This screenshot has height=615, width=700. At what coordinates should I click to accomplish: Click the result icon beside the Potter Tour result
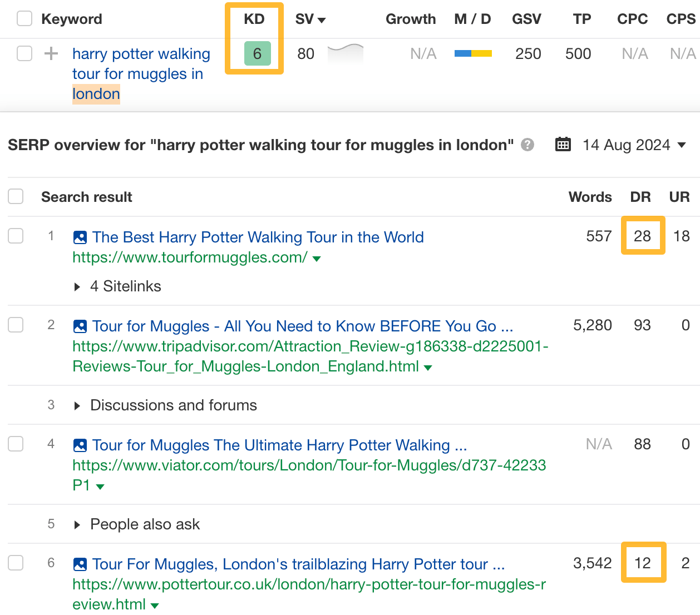click(80, 564)
